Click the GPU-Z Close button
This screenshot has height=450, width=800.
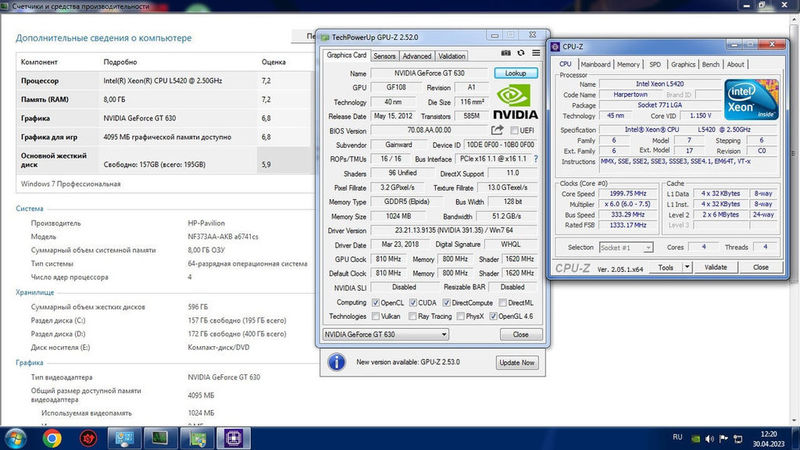(520, 335)
